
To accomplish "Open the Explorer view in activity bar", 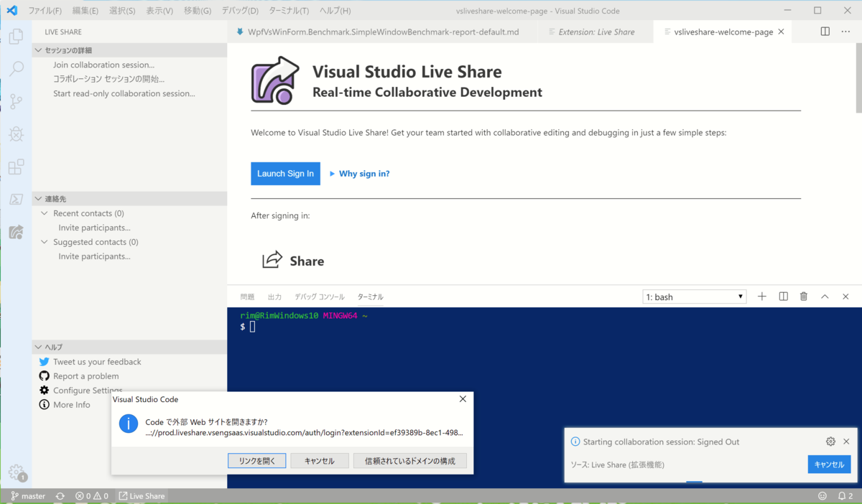I will point(16,36).
